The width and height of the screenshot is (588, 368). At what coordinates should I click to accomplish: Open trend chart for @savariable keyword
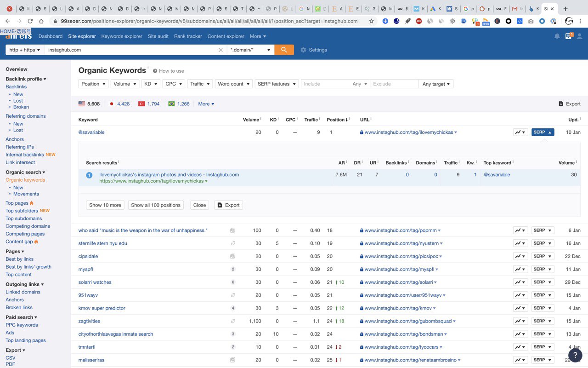pos(520,132)
